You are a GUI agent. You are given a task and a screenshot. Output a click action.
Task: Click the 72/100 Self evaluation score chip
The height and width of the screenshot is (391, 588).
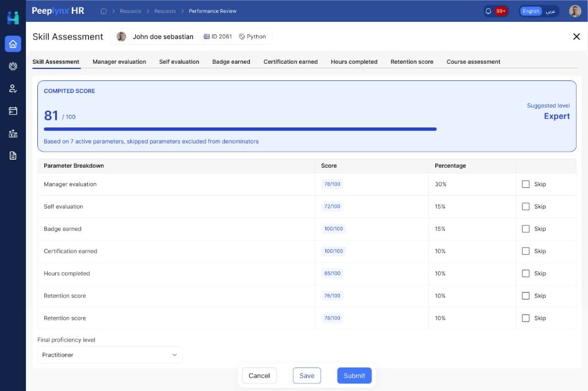tap(332, 207)
